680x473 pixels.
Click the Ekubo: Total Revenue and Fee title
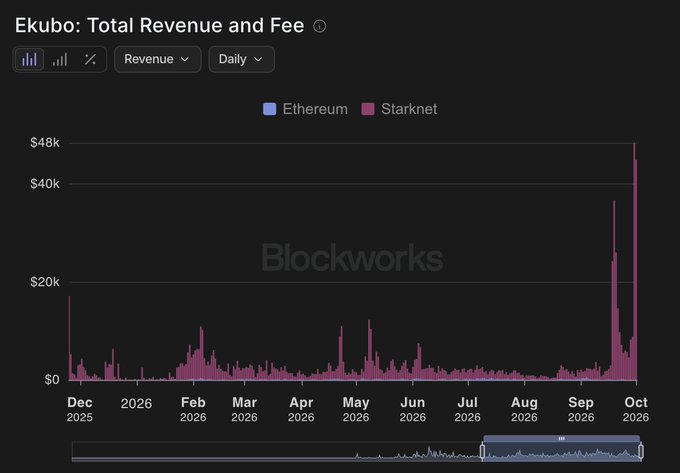[x=160, y=26]
